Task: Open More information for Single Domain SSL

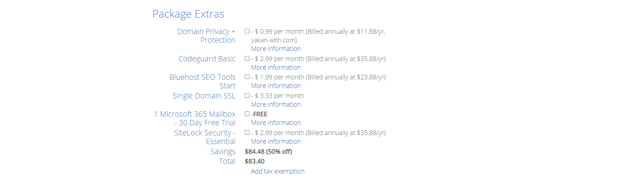Action: point(276,105)
